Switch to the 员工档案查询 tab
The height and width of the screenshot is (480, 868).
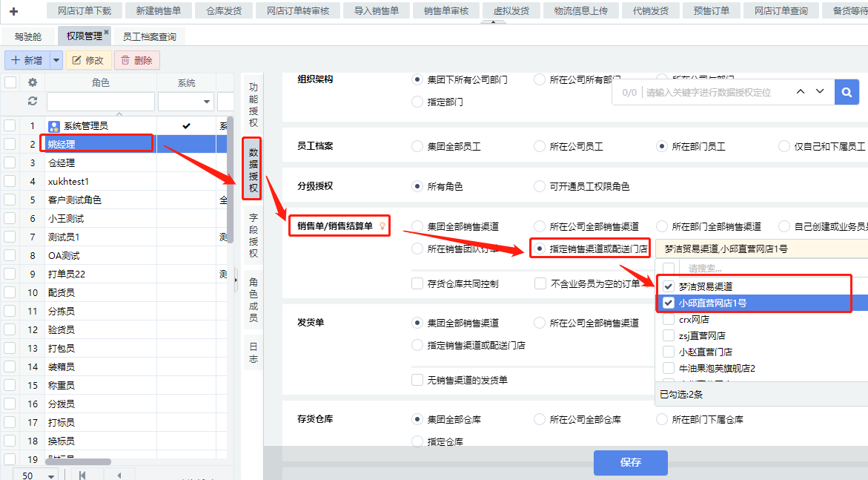coord(149,36)
